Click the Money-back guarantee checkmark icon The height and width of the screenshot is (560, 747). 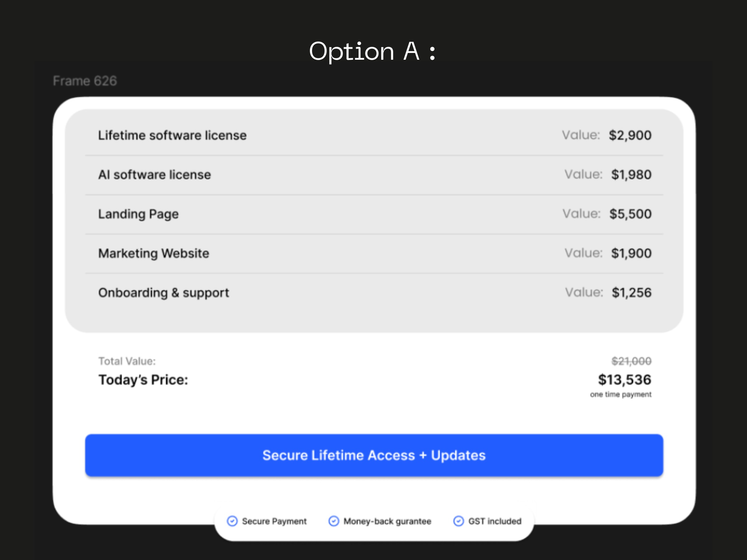click(x=334, y=521)
